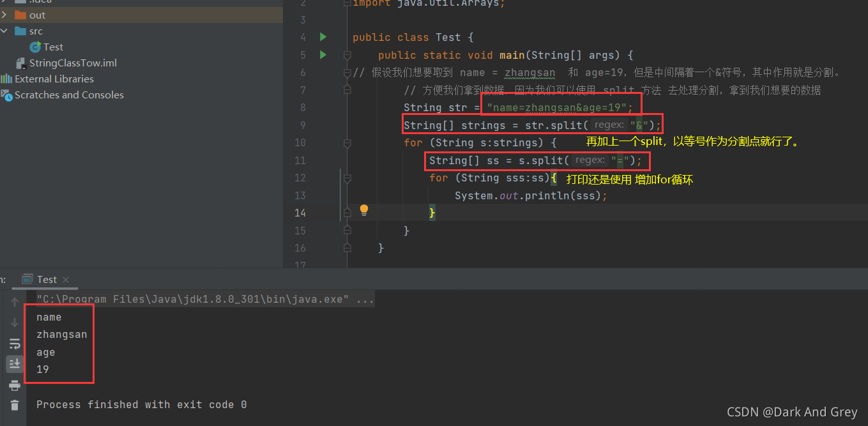
Task: Print the Run console output
Action: (15, 385)
